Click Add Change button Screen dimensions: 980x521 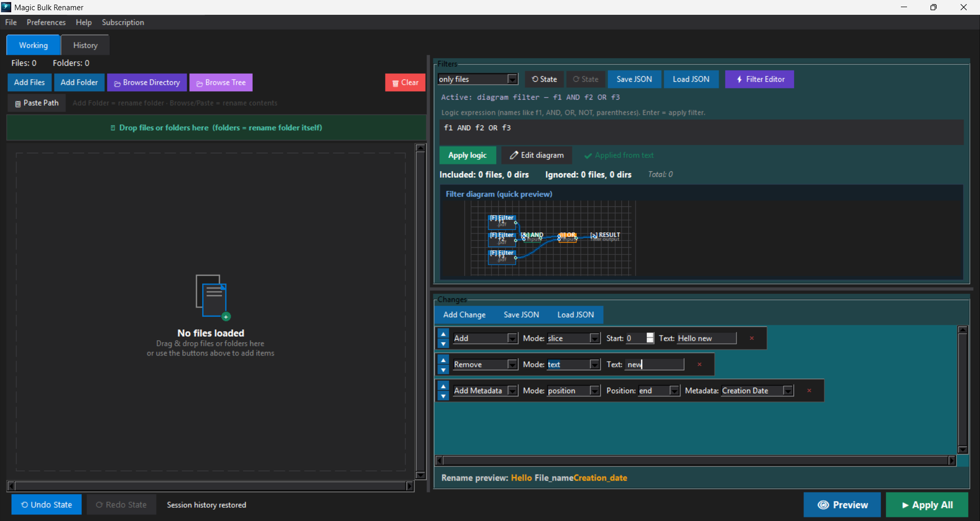pos(464,315)
